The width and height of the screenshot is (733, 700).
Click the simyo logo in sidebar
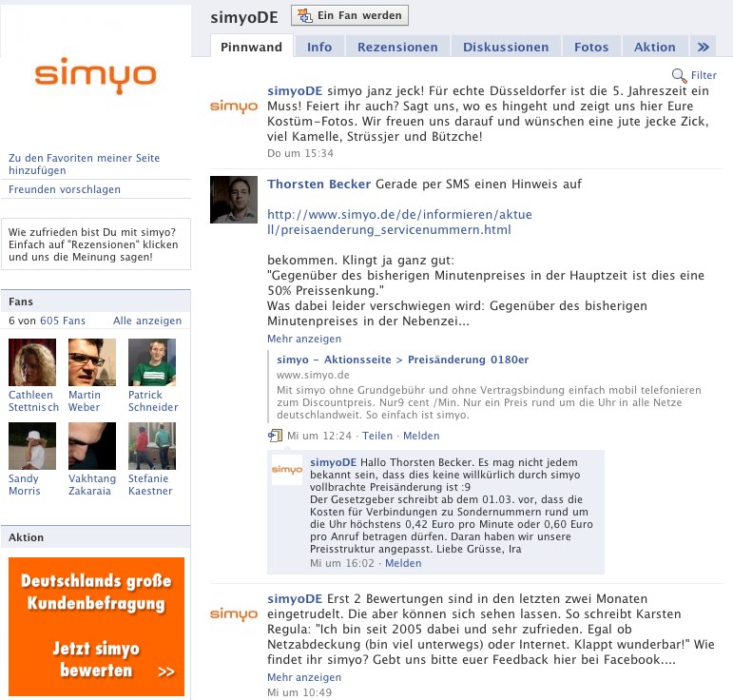[x=95, y=75]
